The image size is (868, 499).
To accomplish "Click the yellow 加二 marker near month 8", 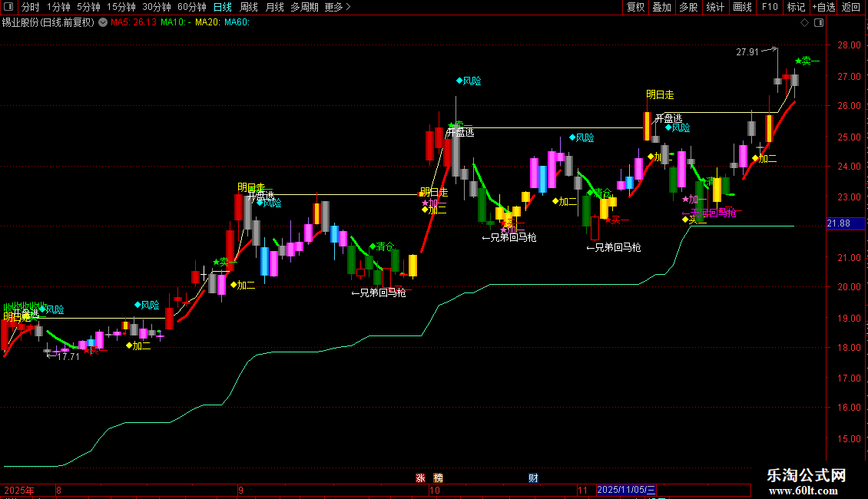I will point(138,345).
